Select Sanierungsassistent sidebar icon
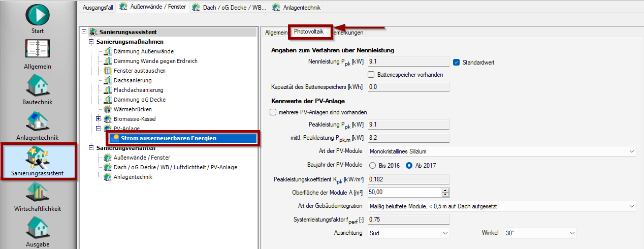The height and width of the screenshot is (249, 644). point(38,157)
